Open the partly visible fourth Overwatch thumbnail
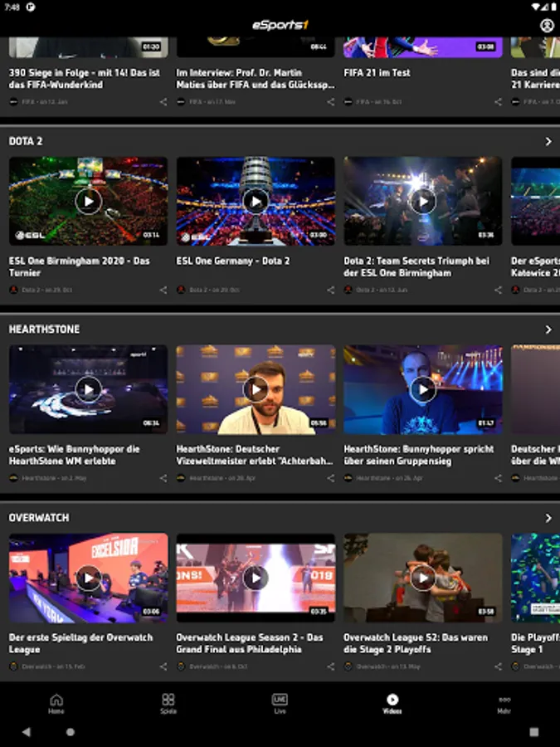This screenshot has width=560, height=747. pos(536,578)
